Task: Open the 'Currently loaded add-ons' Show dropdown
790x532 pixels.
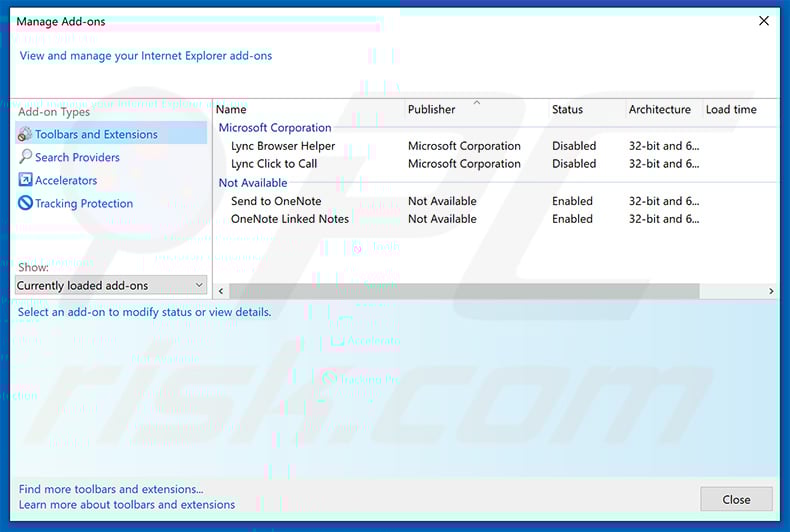Action: pos(111,285)
